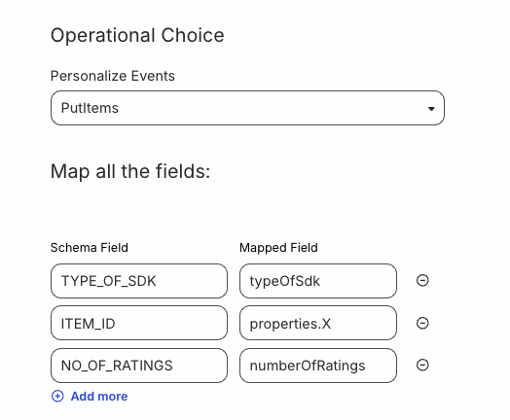Click the Map all the fields heading

click(x=130, y=171)
